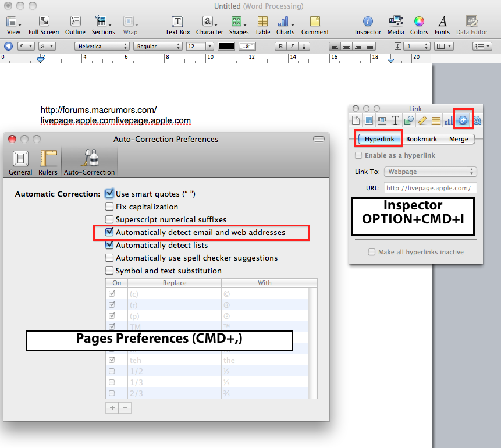Screen dimensions: 501x448
Task: Open the Shapes menu
Action: [x=239, y=25]
